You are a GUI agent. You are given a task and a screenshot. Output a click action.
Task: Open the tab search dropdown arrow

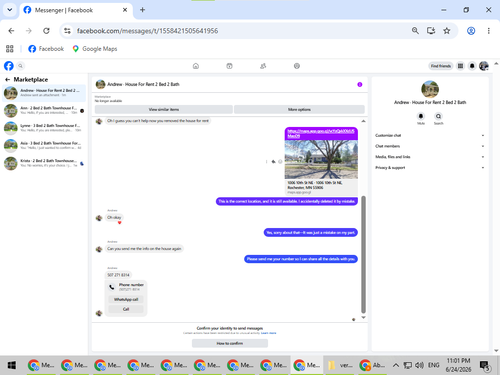(10, 10)
